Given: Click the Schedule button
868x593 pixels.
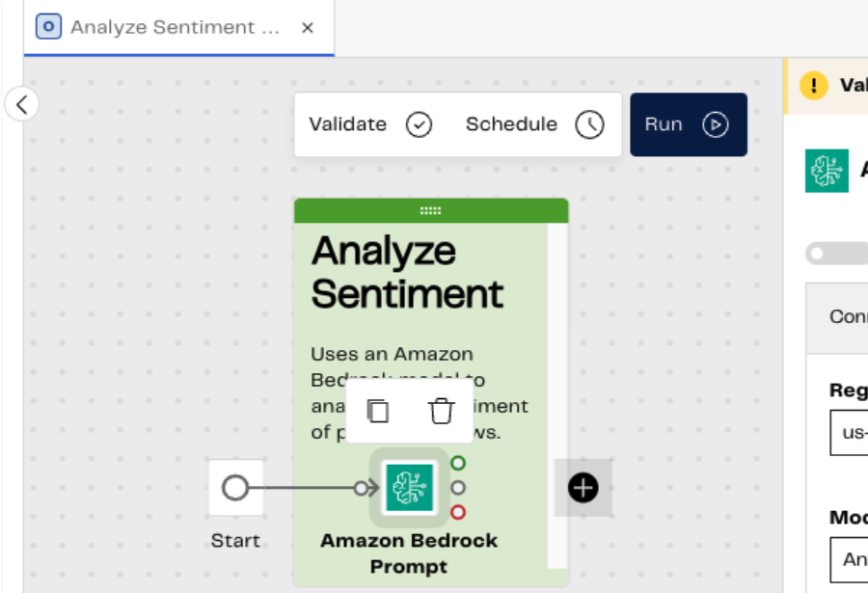Looking at the screenshot, I should tap(534, 124).
